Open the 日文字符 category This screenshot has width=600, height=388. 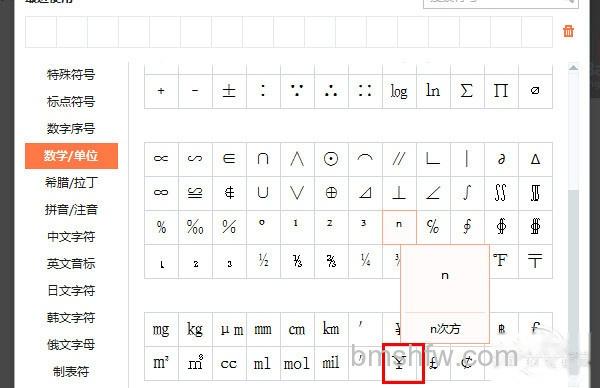coord(71,290)
